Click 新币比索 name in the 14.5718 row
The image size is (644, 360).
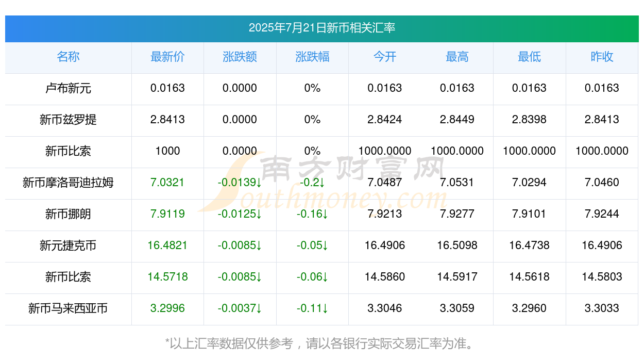click(68, 277)
